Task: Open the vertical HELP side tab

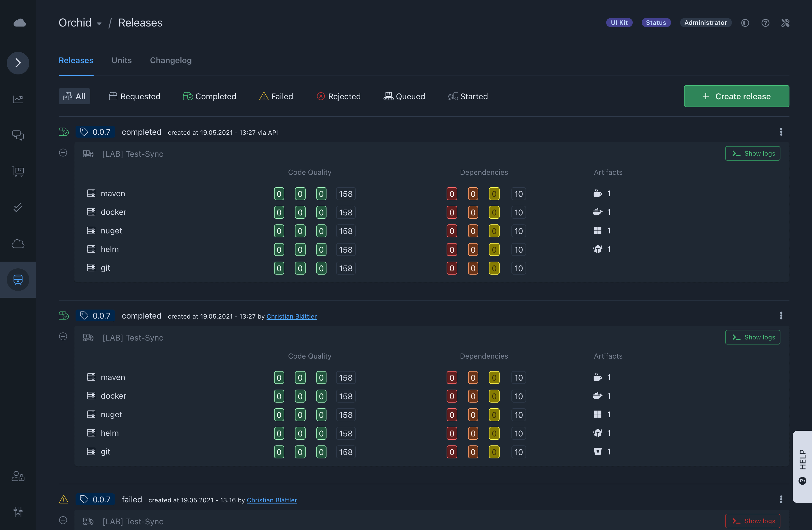Action: 802,466
